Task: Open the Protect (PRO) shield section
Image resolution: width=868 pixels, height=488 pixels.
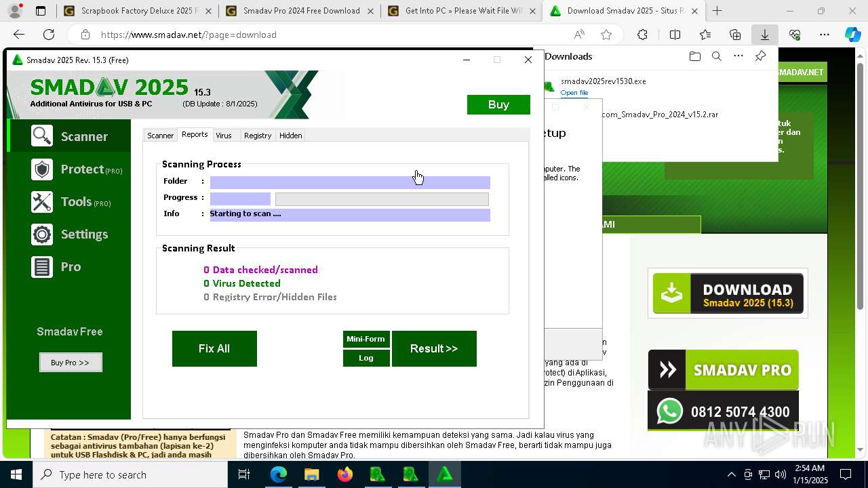Action: (76, 169)
